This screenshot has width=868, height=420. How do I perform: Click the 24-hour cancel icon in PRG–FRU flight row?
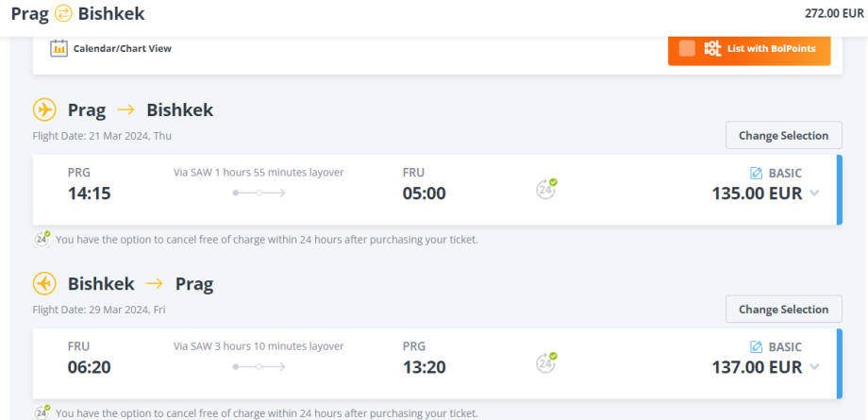tap(545, 190)
